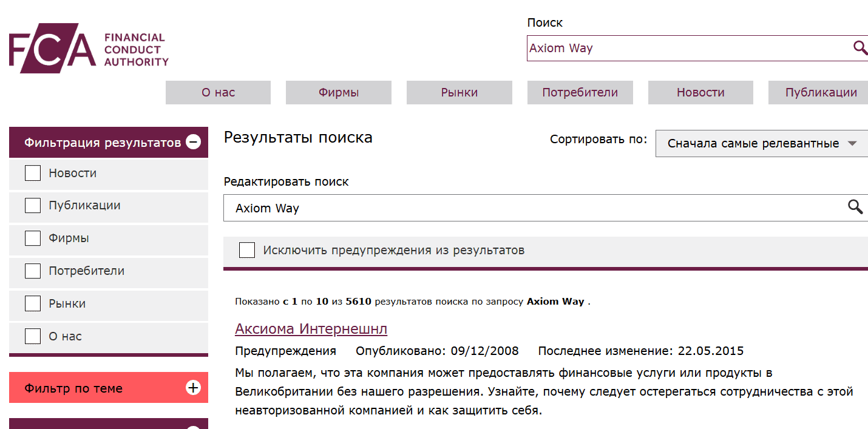
Task: Open the Новости navigation menu
Action: 700,92
